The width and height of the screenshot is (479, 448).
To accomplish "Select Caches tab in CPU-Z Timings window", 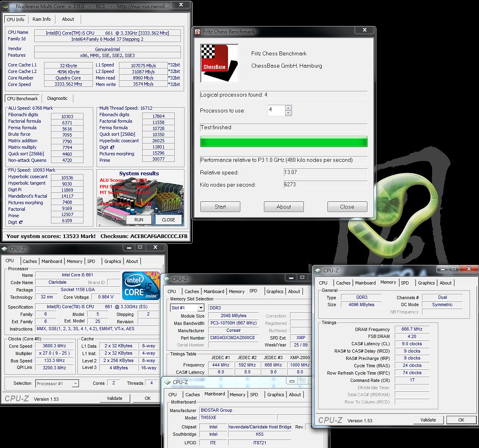I will pyautogui.click(x=343, y=283).
